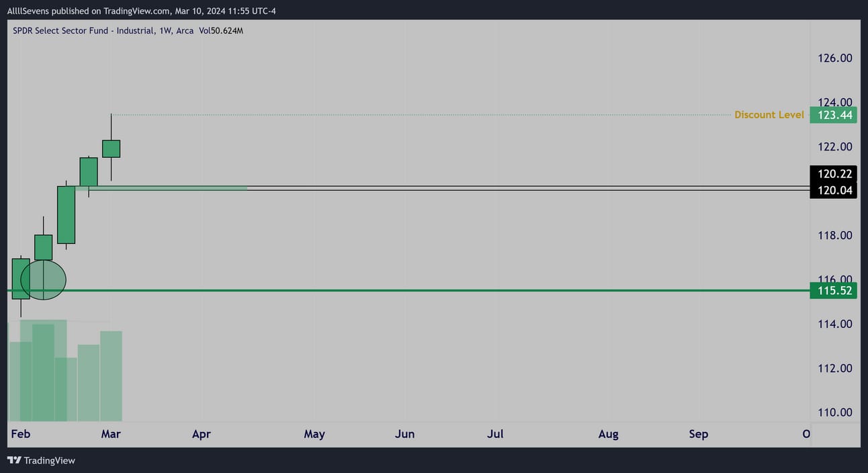The width and height of the screenshot is (868, 473).
Task: Click the black 120.22 price label
Action: [833, 173]
